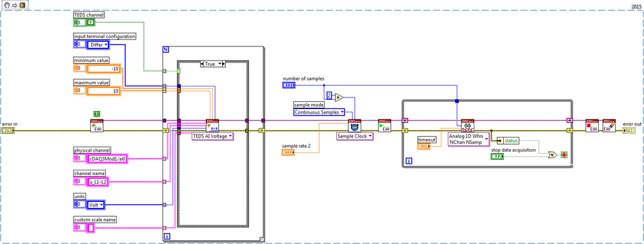Viewport: 644px width, 244px height.
Task: Click the while loop stop condition terminal
Action: pyautogui.click(x=565, y=155)
